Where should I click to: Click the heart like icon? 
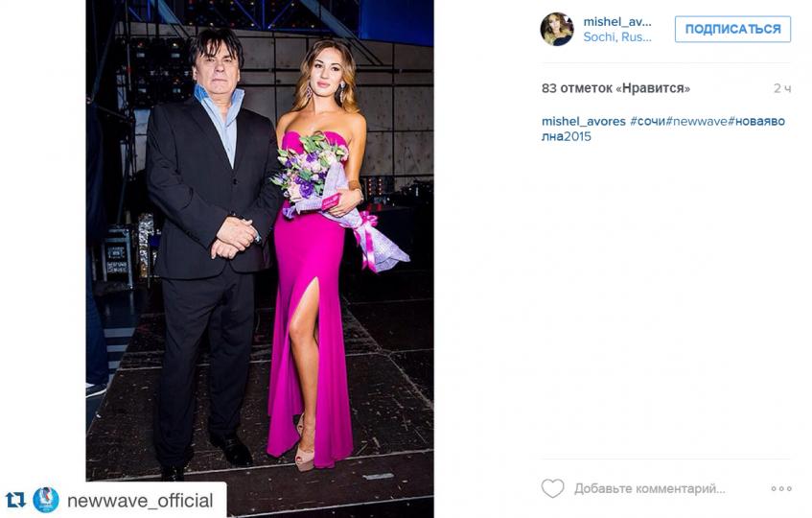(552, 488)
